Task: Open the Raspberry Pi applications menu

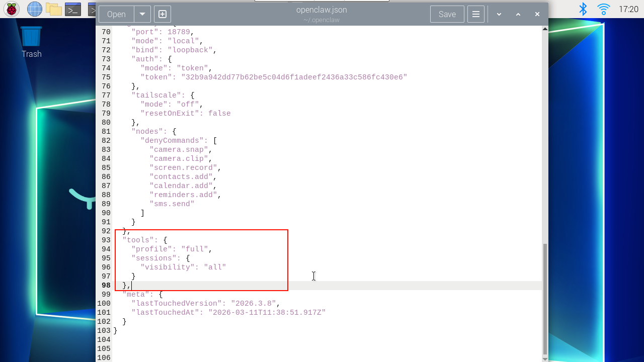Action: tap(12, 9)
